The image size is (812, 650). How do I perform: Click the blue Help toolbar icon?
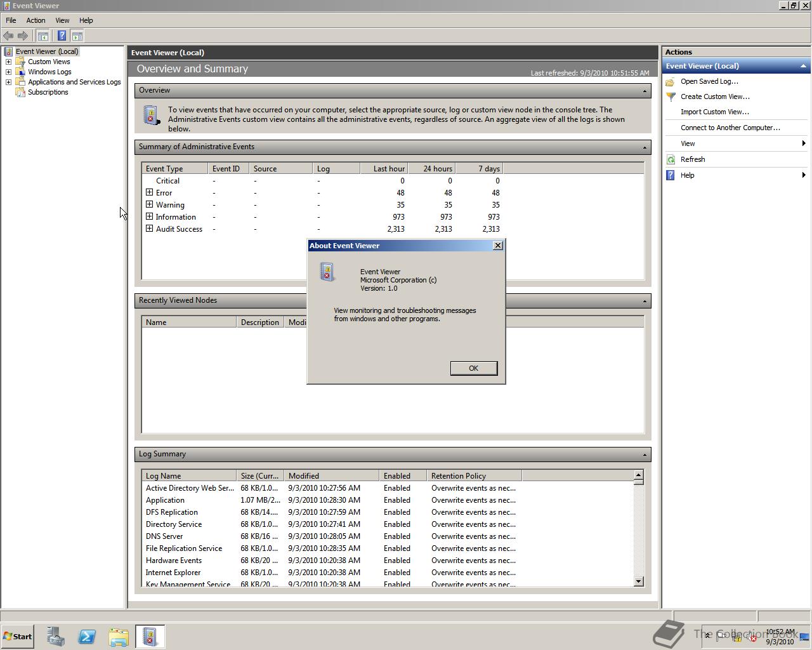click(62, 36)
